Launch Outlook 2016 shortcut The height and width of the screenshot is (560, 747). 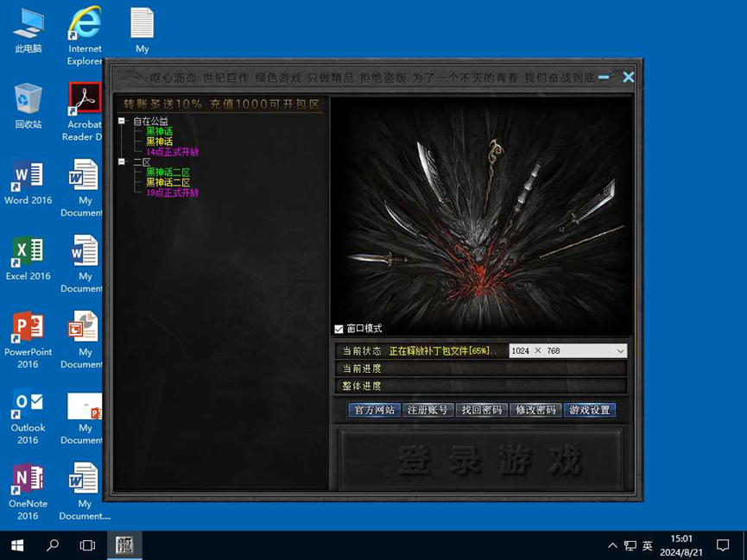pyautogui.click(x=28, y=416)
